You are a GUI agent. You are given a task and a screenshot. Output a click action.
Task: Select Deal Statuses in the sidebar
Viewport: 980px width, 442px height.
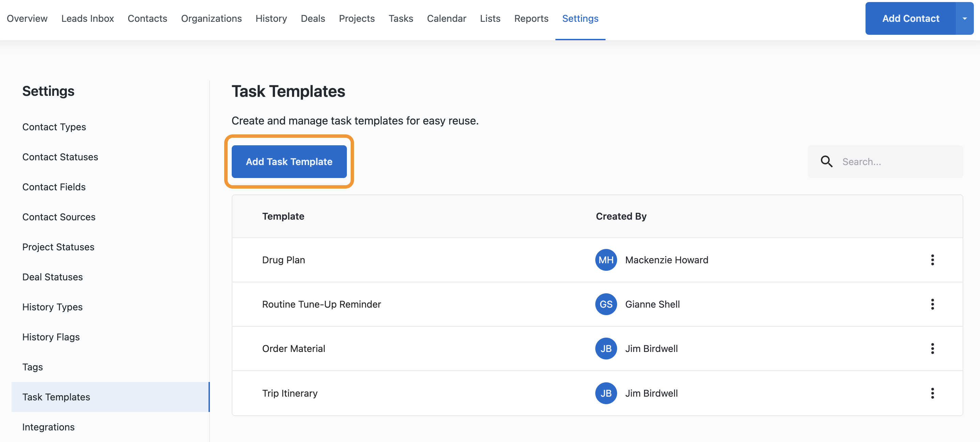click(52, 277)
